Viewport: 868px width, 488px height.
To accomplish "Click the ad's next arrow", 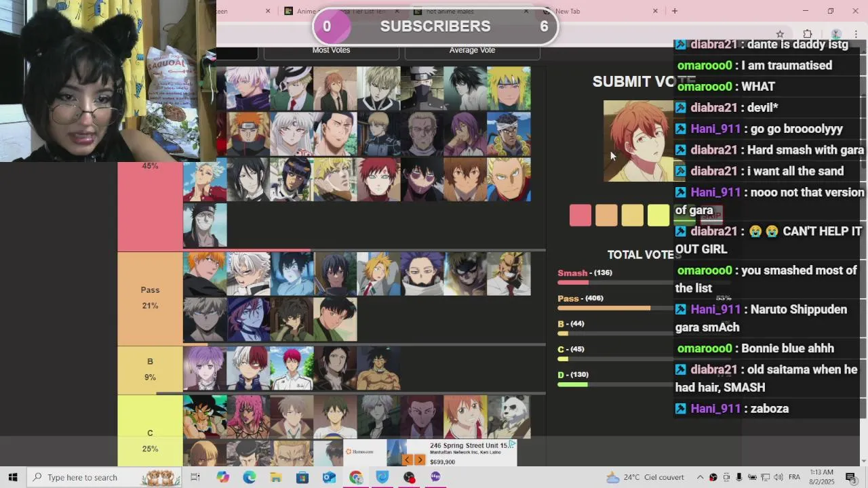I will pos(420,460).
